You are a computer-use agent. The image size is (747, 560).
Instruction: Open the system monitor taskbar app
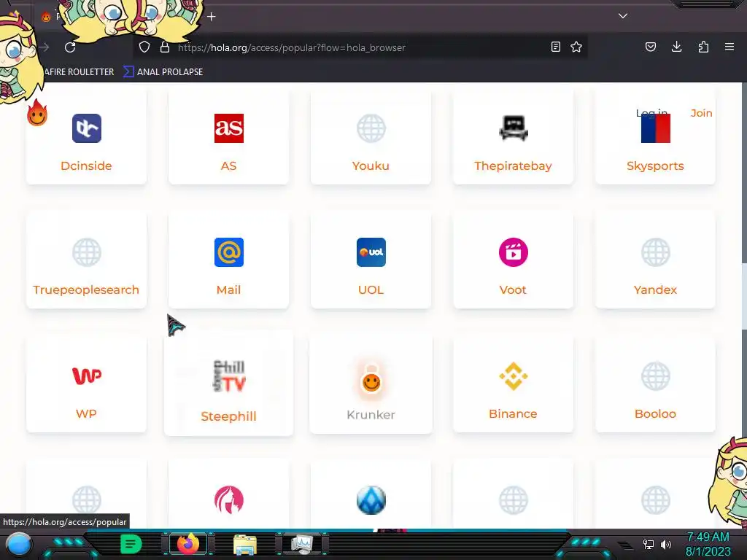click(x=302, y=544)
